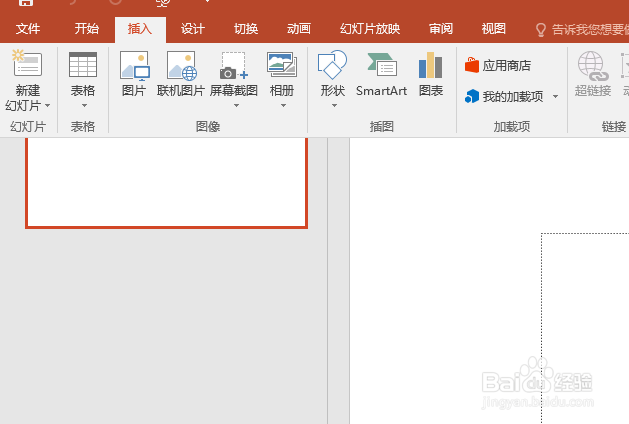Screen dimensions: 629x424
Task: Switch to the Home (开始) tab
Action: click(86, 29)
